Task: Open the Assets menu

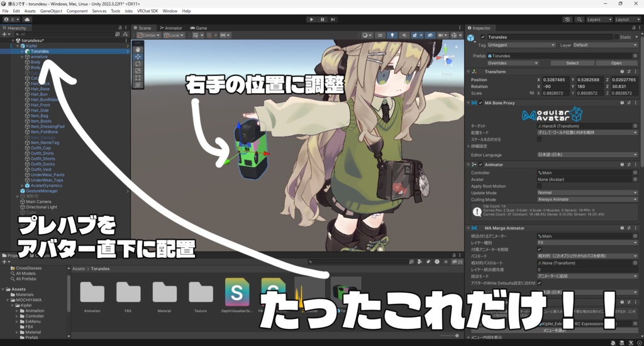Action: 30,11
